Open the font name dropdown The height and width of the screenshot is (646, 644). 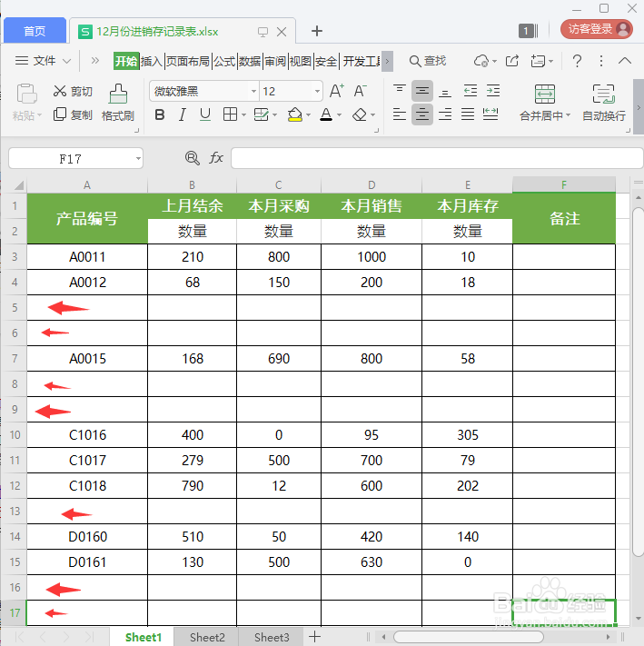click(x=253, y=91)
